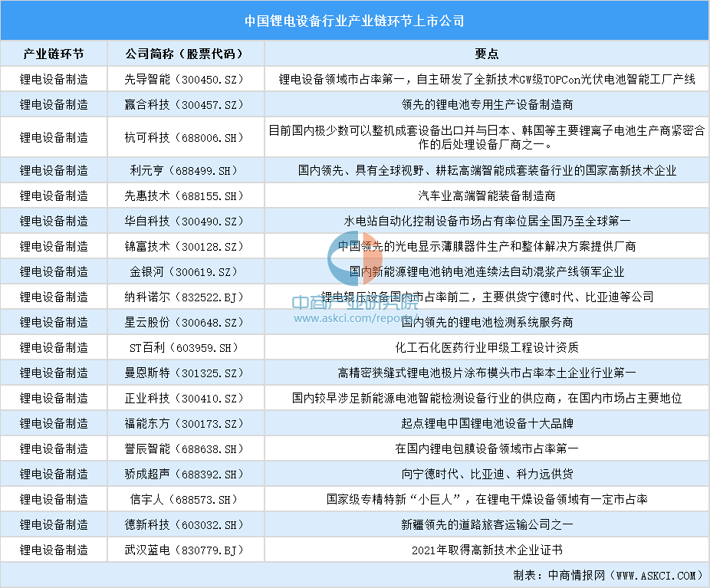This screenshot has height=588, width=710.
Task: Select the cell 德新科技（603032.SH）
Action: 186,526
